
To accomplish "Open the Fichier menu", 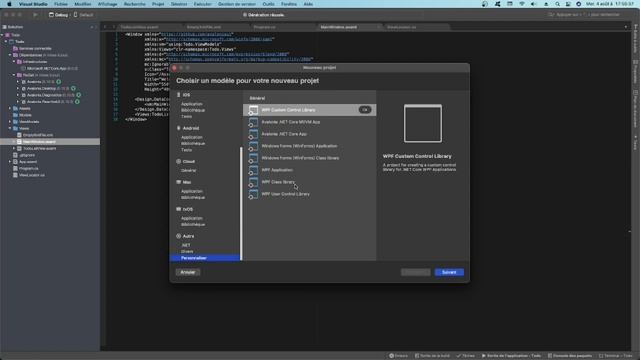I will click(61, 4).
